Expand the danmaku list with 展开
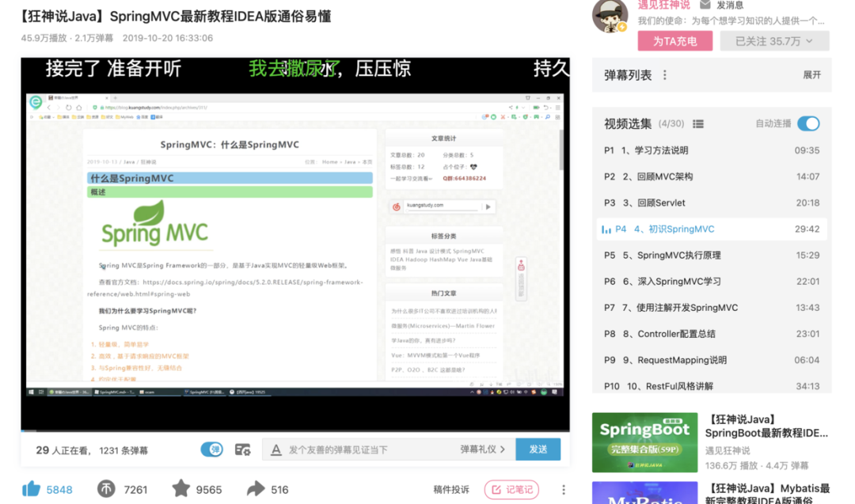This screenshot has height=504, width=855. [x=811, y=74]
